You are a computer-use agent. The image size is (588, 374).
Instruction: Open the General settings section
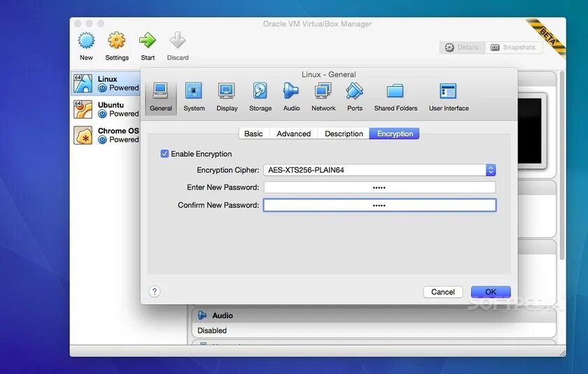tap(160, 97)
